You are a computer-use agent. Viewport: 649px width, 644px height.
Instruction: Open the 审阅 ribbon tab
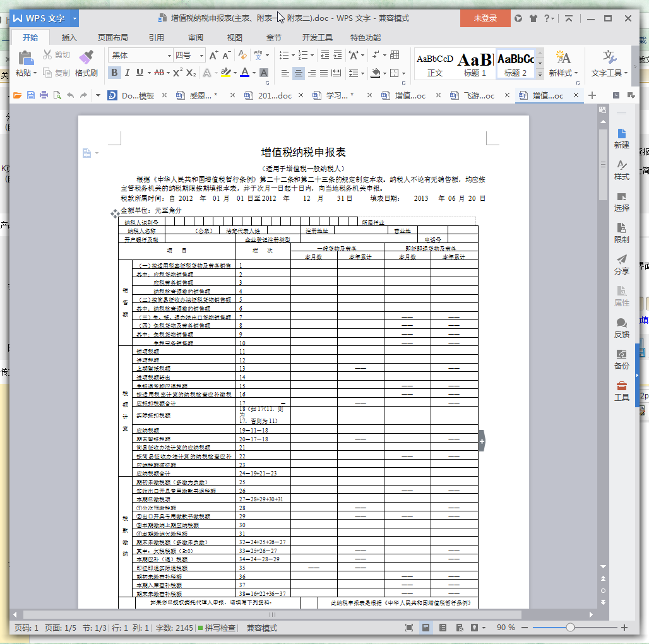(196, 38)
